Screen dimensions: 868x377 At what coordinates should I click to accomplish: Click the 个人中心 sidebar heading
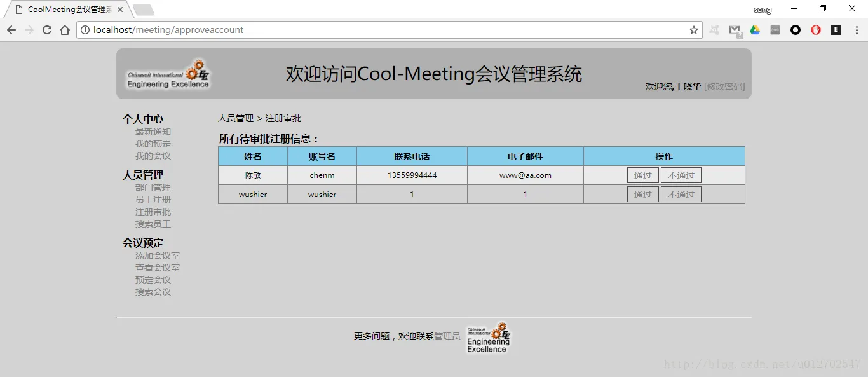point(143,119)
